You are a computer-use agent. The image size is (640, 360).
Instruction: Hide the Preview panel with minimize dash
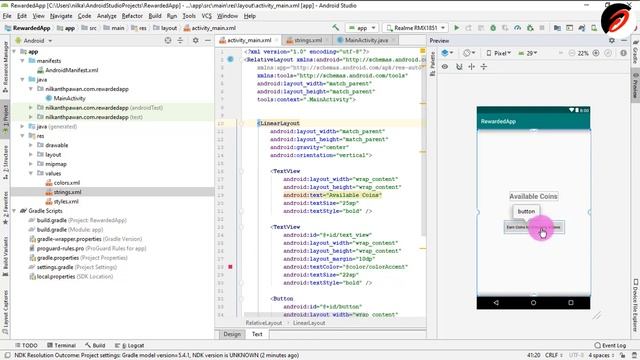[624, 40]
